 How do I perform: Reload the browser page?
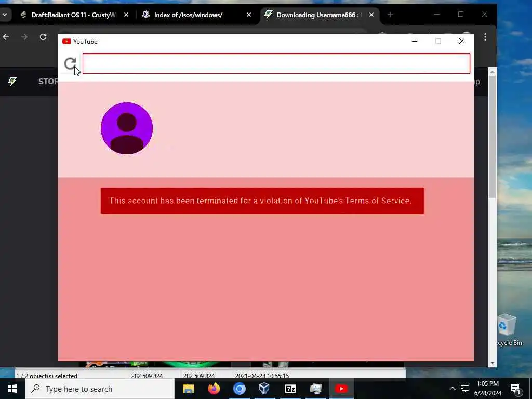43,37
